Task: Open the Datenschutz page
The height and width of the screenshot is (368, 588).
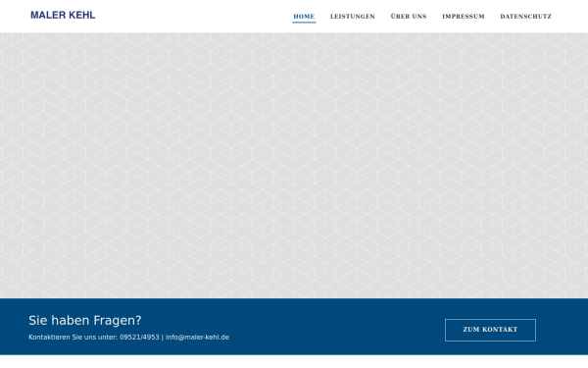Action: [x=525, y=16]
